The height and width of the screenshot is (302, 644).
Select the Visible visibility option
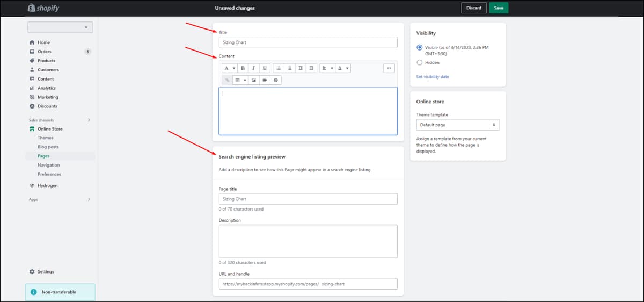tap(420, 47)
